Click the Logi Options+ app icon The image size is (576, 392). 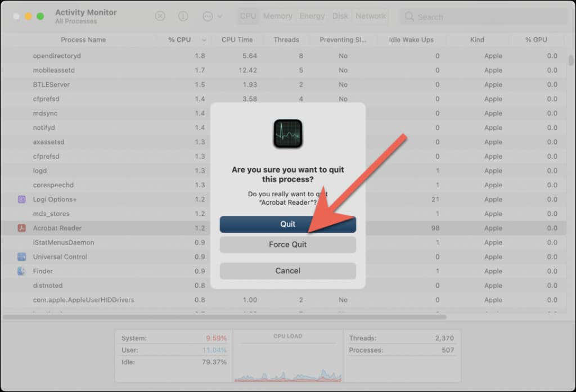(22, 200)
